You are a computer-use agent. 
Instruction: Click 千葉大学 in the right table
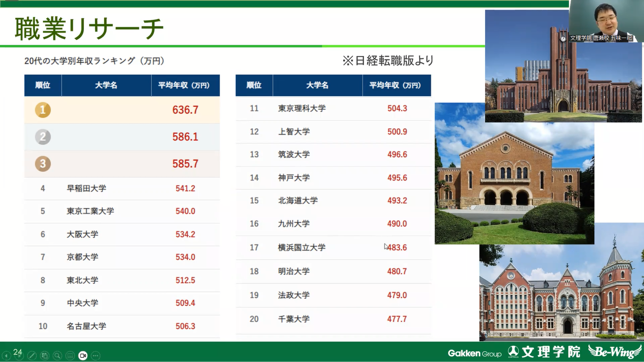coord(294,319)
